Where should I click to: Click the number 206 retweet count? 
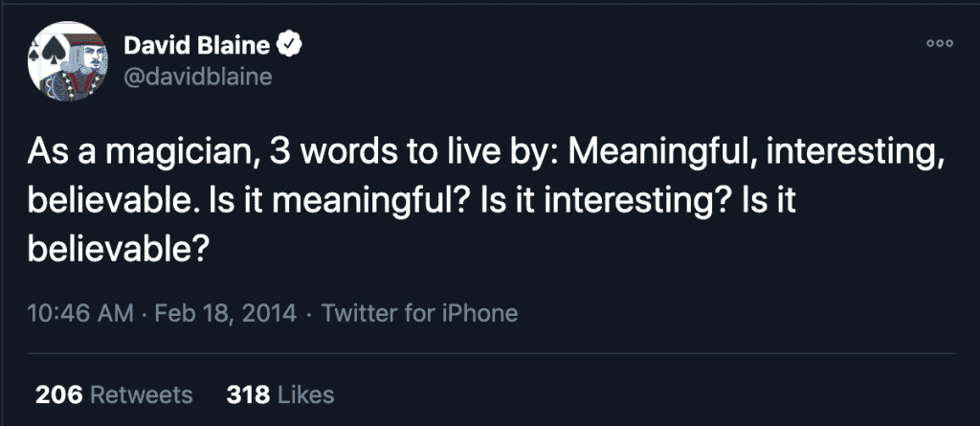click(x=55, y=394)
